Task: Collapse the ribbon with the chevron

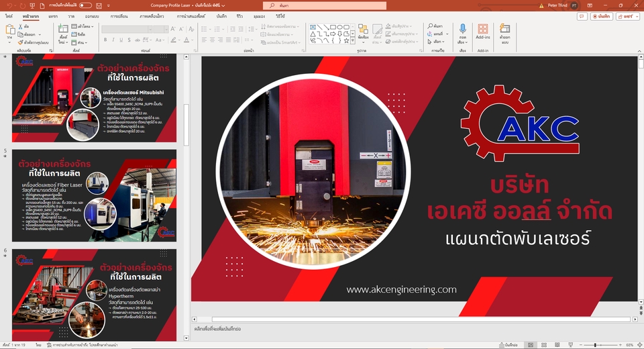Action: (639, 51)
